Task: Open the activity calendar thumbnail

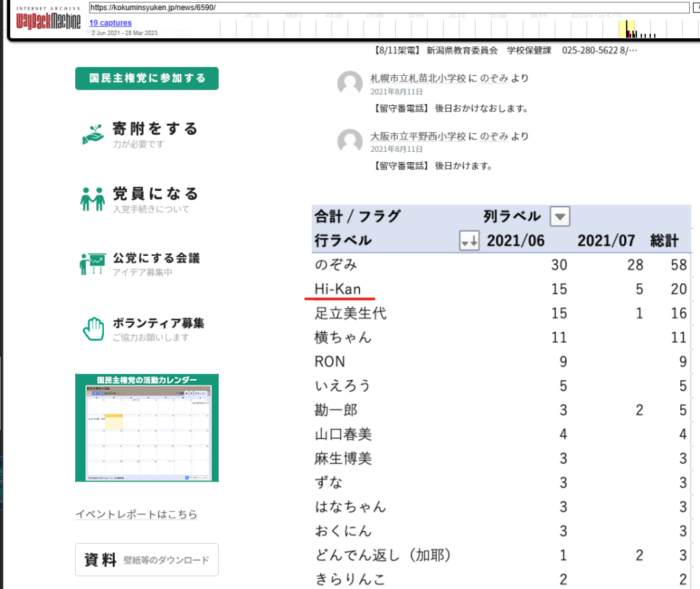Action: [x=147, y=428]
